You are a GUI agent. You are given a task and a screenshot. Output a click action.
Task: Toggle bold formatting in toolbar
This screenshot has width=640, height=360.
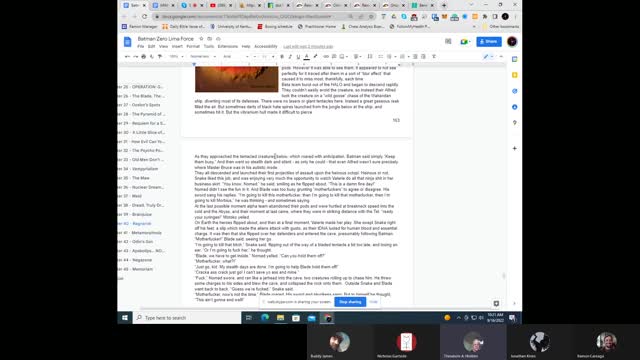click(x=282, y=56)
